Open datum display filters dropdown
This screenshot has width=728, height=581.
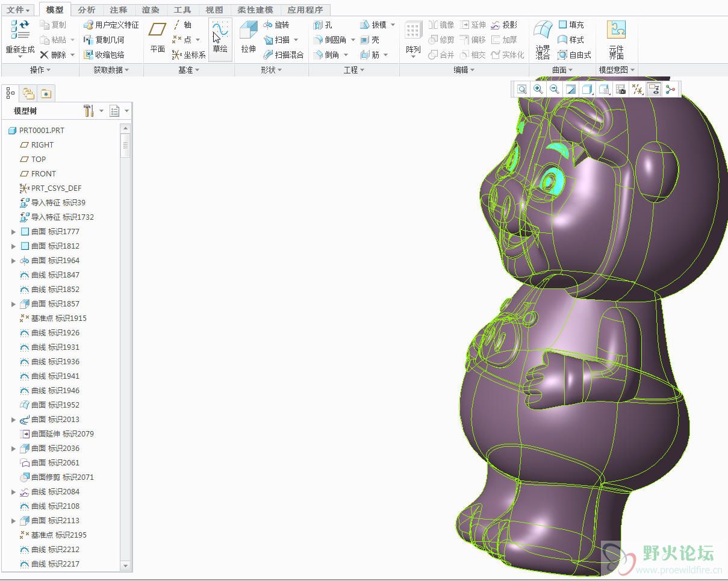637,90
